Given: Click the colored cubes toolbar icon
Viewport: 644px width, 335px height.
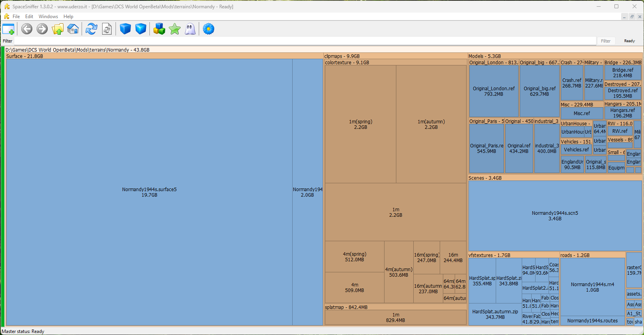Looking at the screenshot, I should (159, 29).
